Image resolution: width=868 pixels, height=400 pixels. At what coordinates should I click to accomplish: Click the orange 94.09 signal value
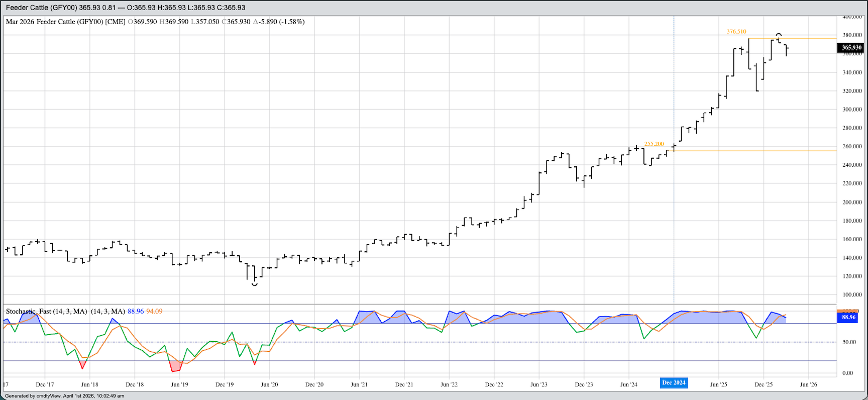pos(154,312)
